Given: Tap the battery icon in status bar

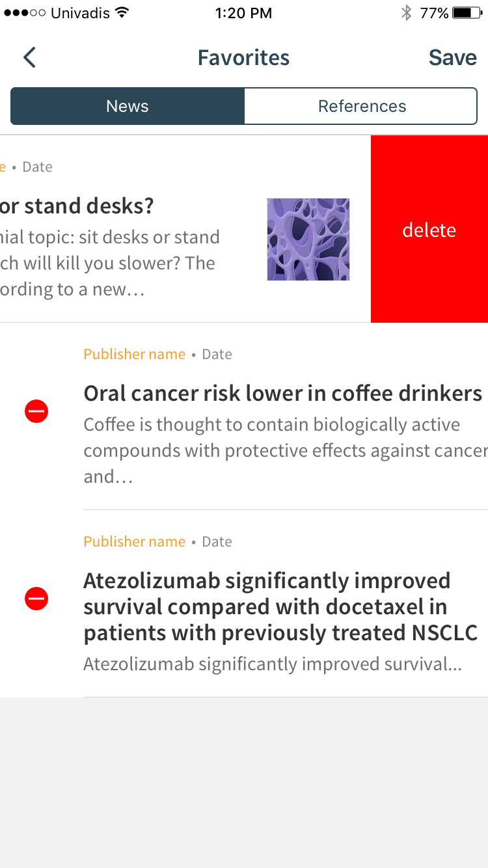Looking at the screenshot, I should [x=467, y=12].
